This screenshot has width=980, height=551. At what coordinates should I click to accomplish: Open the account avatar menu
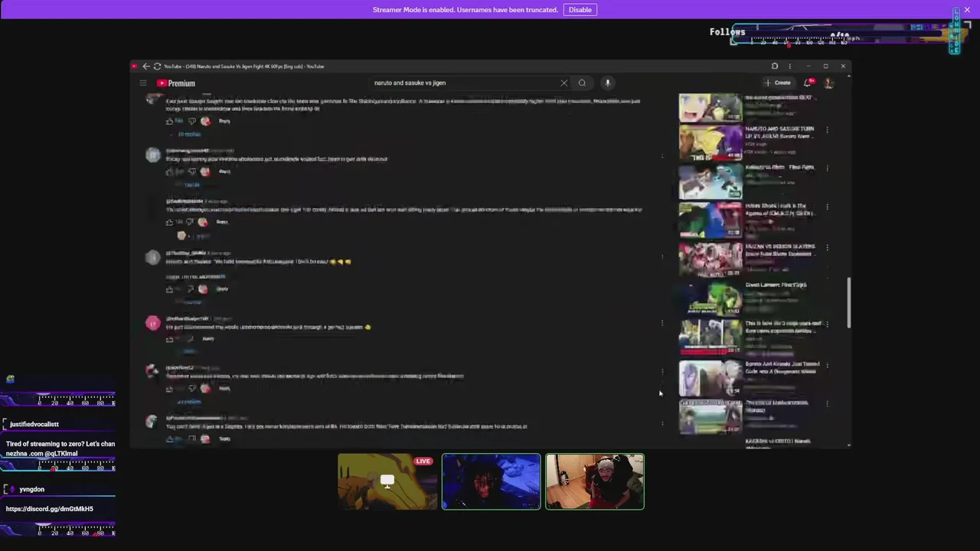coord(828,83)
